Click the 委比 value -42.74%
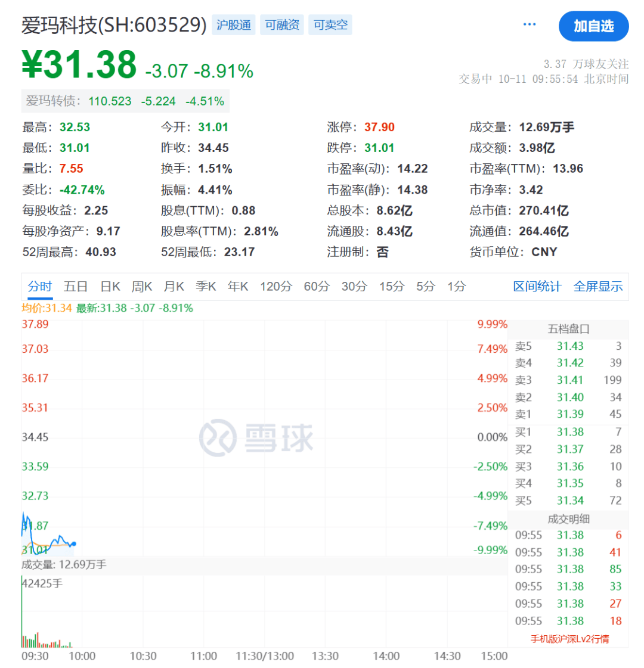The image size is (644, 668). coord(82,189)
